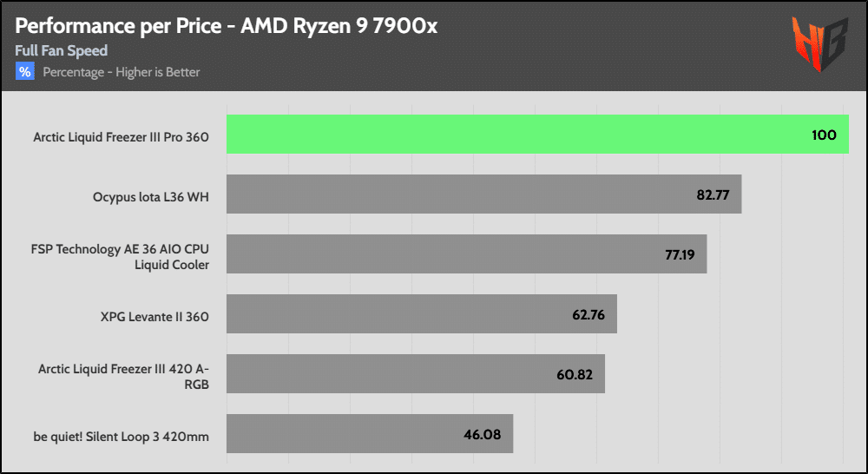Click the Percentage - Higher is Better text

pos(122,72)
